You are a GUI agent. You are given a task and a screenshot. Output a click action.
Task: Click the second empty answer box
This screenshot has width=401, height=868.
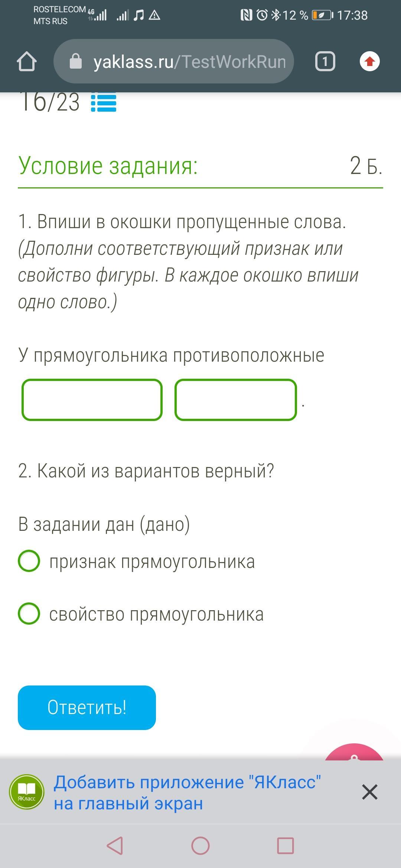236,400
